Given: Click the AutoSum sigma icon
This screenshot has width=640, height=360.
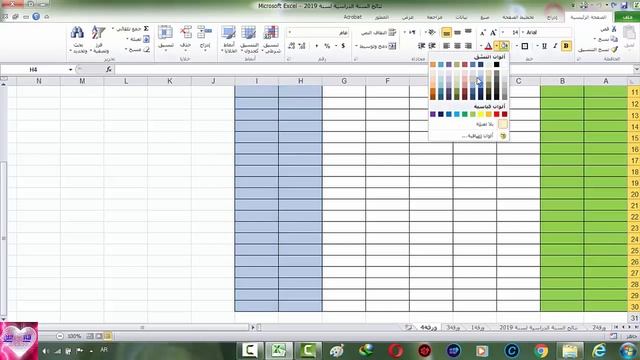Looking at the screenshot, I should coord(146,29).
